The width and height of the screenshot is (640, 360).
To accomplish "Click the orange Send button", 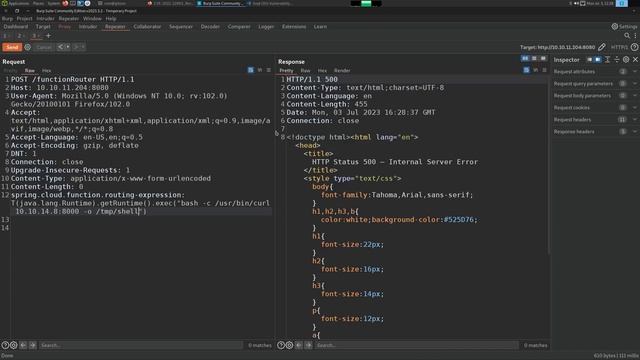I will [x=12, y=47].
